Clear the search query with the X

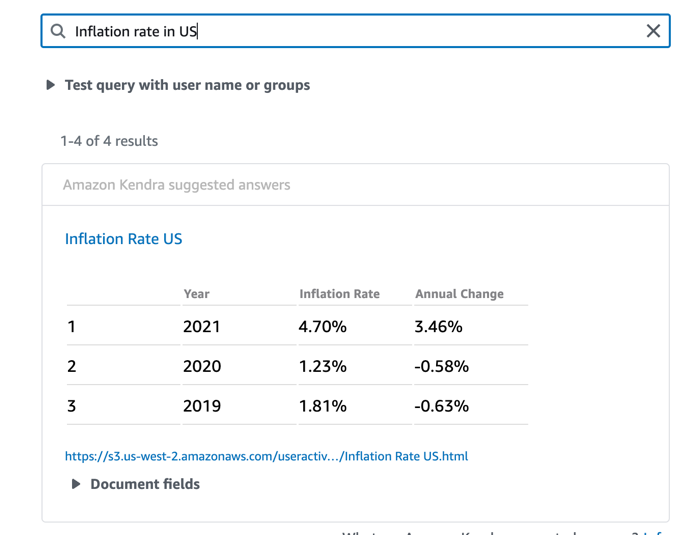(x=653, y=31)
